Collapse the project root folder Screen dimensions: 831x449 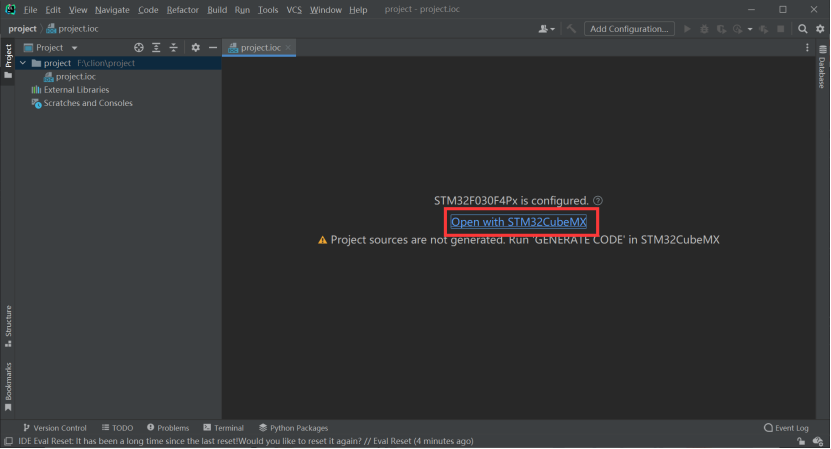(23, 63)
